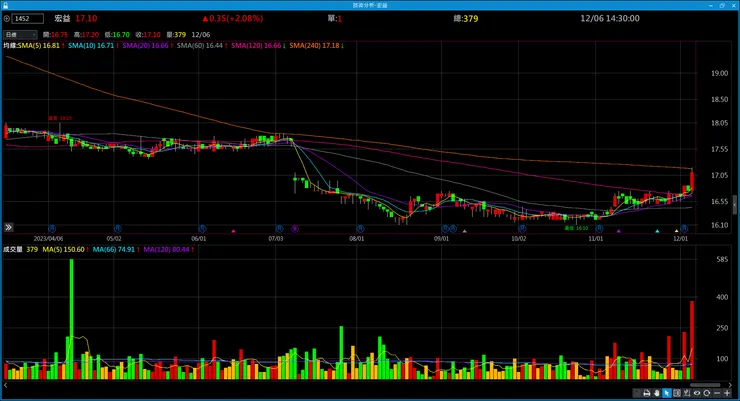740x401 pixels.
Task: Click the SMA(10) 16.71 legend label
Action: point(91,46)
